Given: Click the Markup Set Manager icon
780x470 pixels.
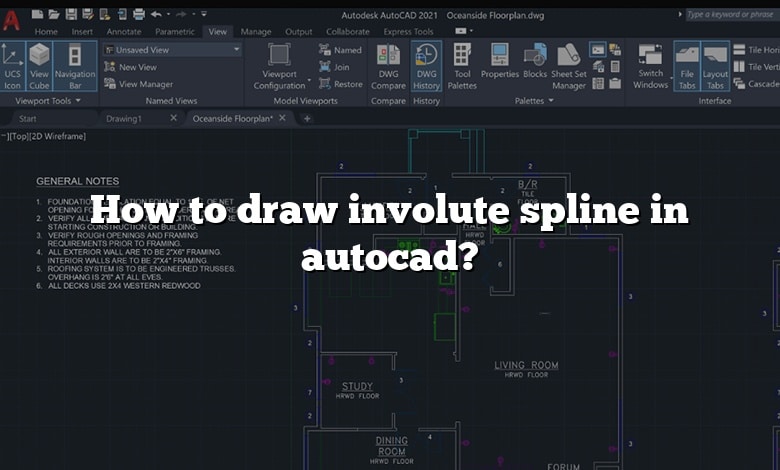Looking at the screenshot, I should tap(615, 49).
